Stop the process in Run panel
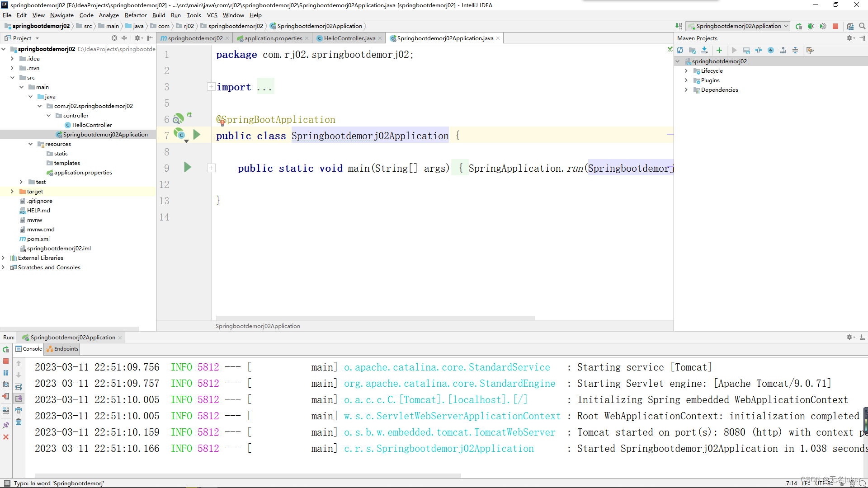 [x=6, y=361]
